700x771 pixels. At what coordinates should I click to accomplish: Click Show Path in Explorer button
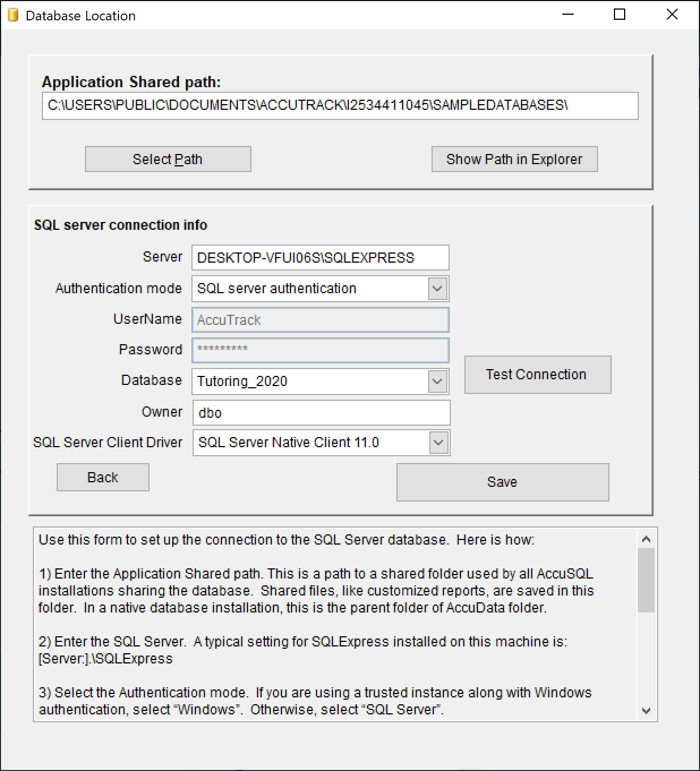[x=514, y=159]
